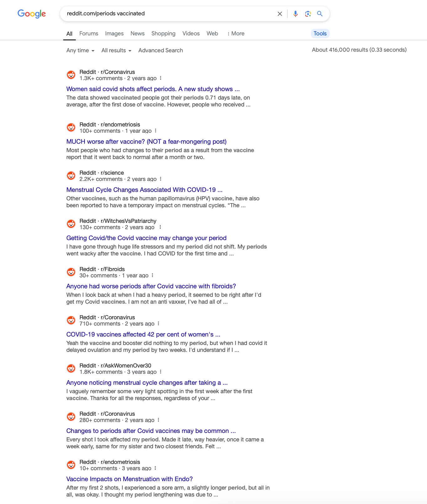Viewport: 427px width, 504px height.
Task: Clear the search box with X icon
Action: [280, 14]
